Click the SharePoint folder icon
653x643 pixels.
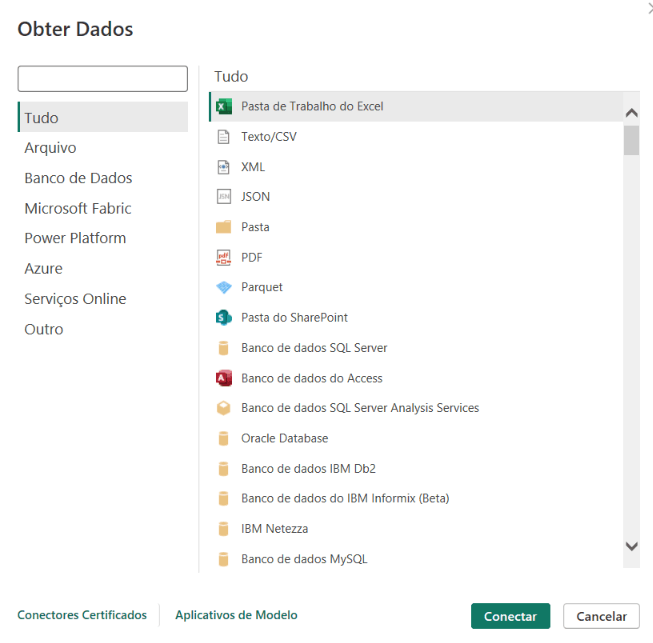coord(224,318)
